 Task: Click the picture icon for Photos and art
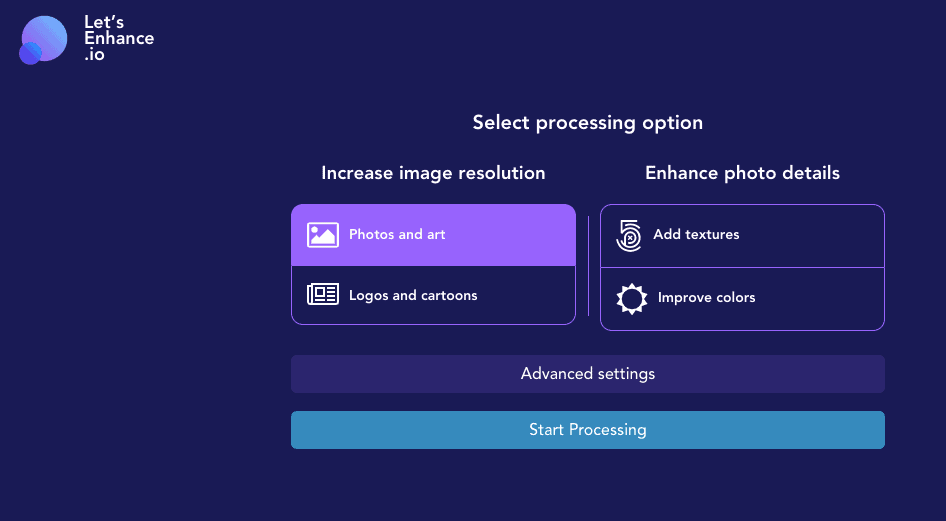pos(323,235)
